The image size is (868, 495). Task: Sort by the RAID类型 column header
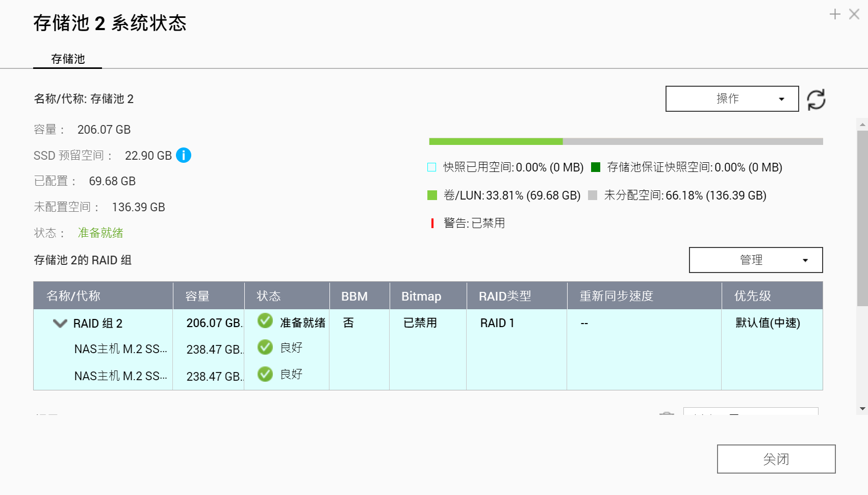(x=505, y=296)
